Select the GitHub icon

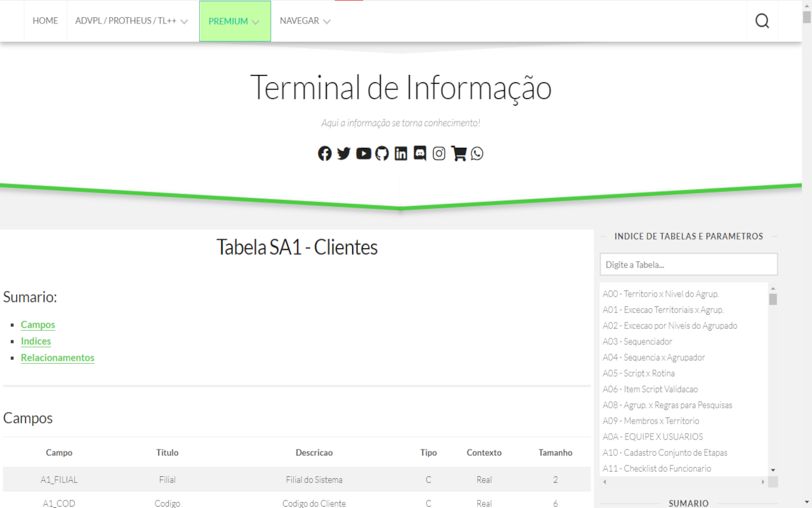coord(381,153)
